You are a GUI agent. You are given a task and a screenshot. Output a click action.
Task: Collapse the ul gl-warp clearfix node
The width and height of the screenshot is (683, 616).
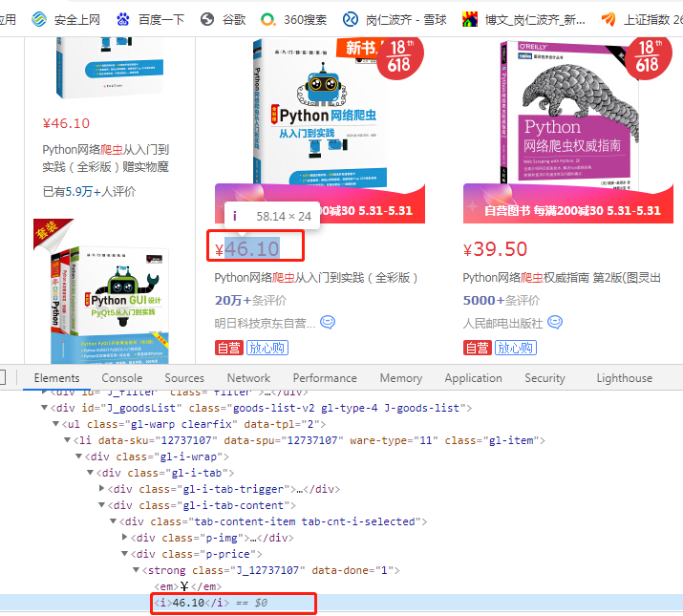click(55, 424)
